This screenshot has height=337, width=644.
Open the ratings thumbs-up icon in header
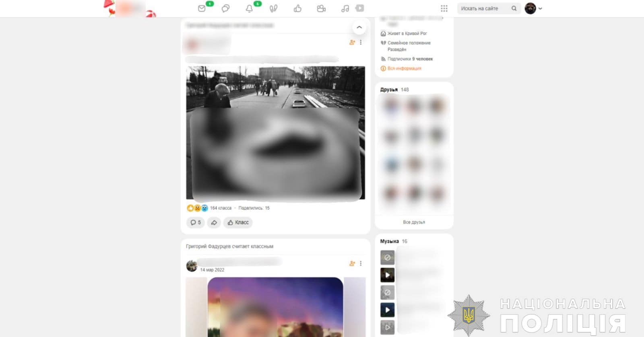pos(297,8)
